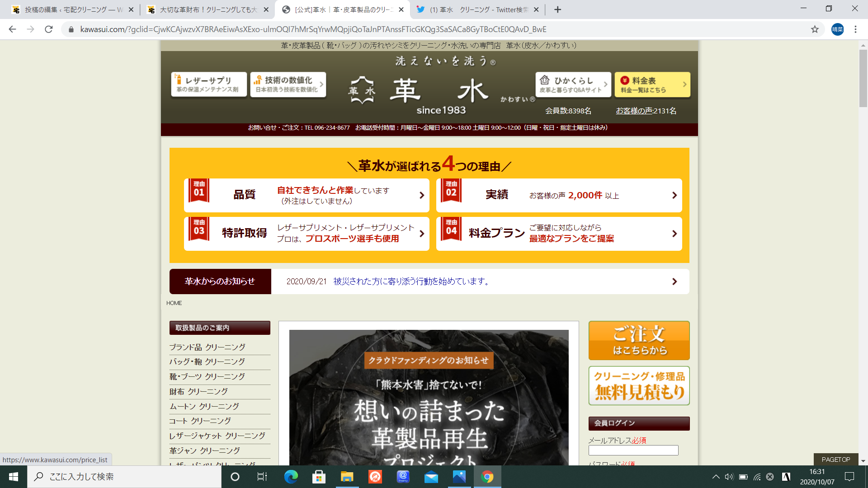Image resolution: width=868 pixels, height=488 pixels.
Task: Open reason 03 特許取得 card
Action: (307, 234)
